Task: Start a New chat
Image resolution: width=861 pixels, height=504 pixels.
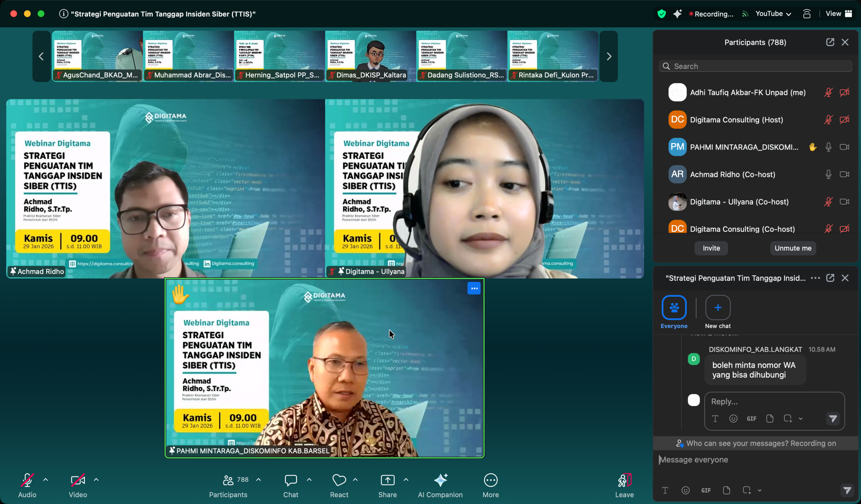Action: (717, 308)
